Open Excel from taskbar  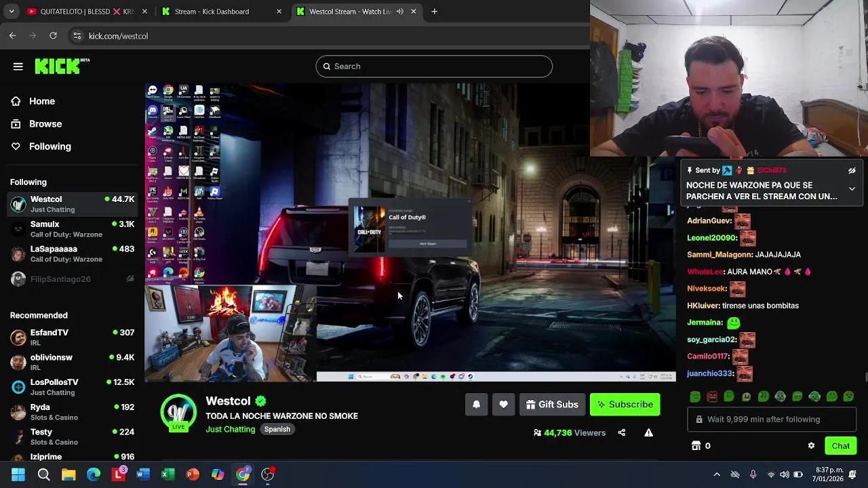168,474
